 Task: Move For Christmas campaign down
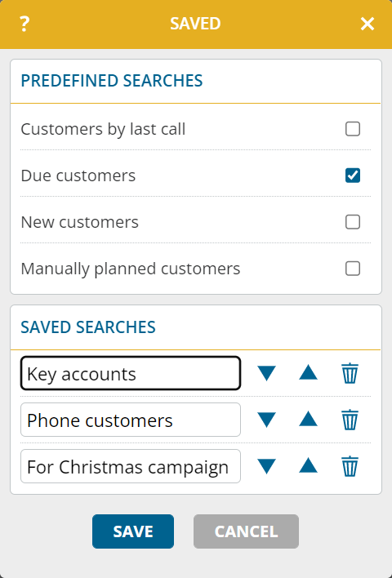pos(267,466)
